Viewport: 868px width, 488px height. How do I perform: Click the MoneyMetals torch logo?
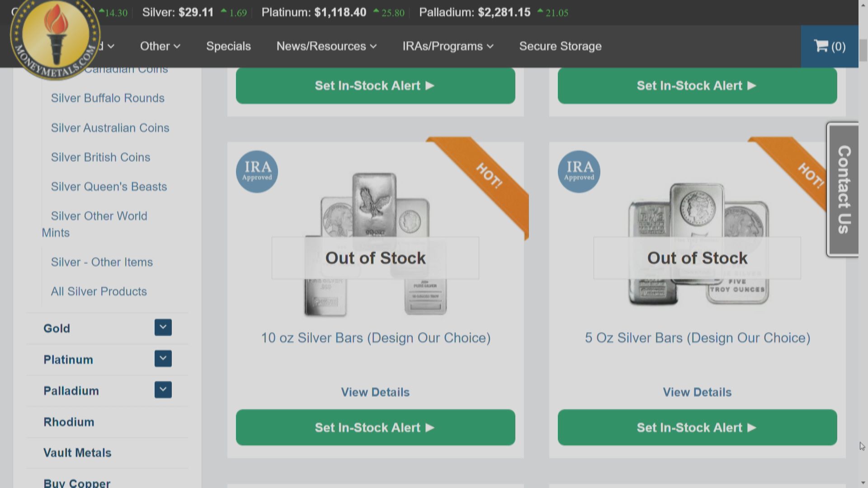(x=55, y=37)
